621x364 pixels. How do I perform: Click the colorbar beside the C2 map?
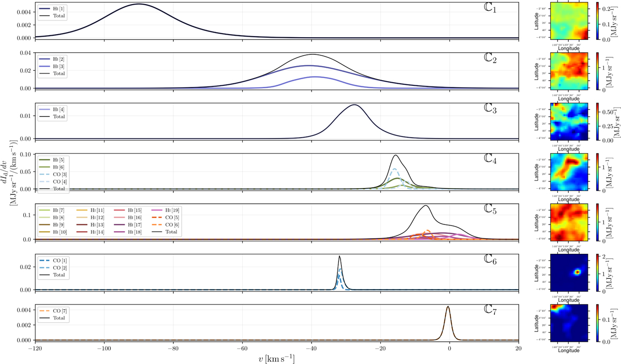tap(597, 71)
